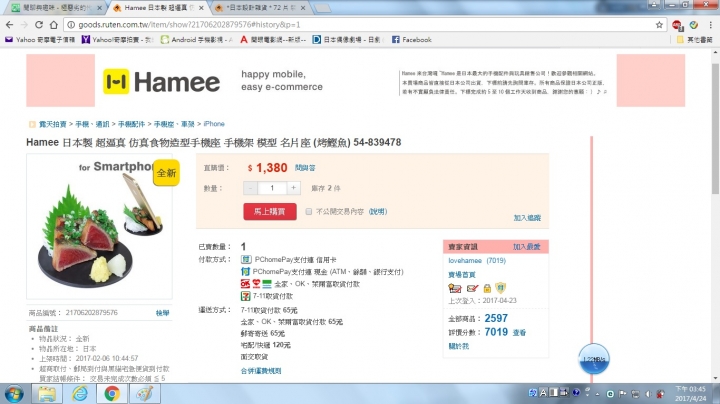Click 手機配件 breadcrumb link
720x404 pixels.
point(131,124)
